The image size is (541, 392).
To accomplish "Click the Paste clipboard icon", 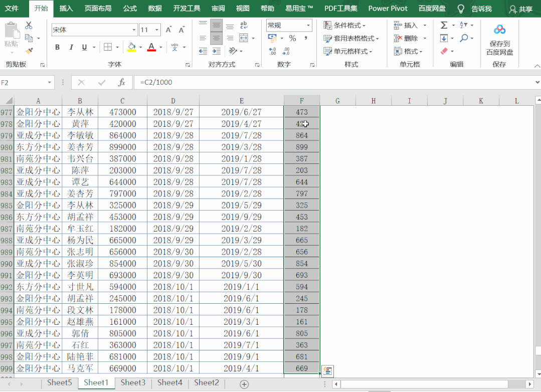I will click(12, 31).
